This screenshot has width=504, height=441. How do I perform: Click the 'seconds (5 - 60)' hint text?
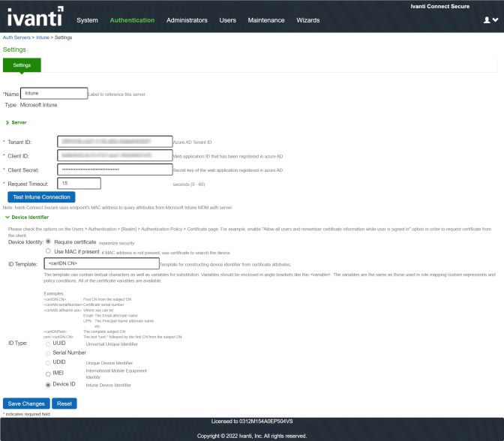point(189,184)
